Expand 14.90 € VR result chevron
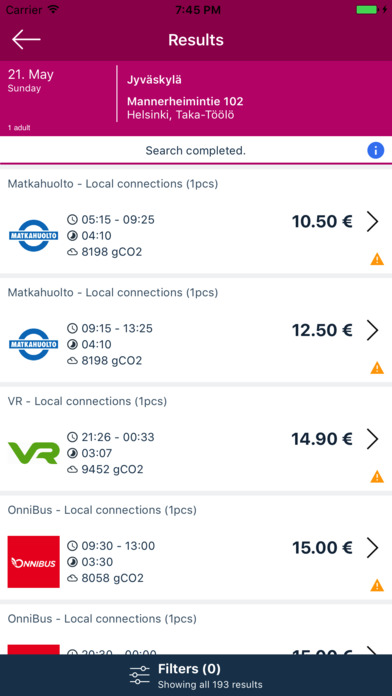The height and width of the screenshot is (696, 392). [x=372, y=439]
